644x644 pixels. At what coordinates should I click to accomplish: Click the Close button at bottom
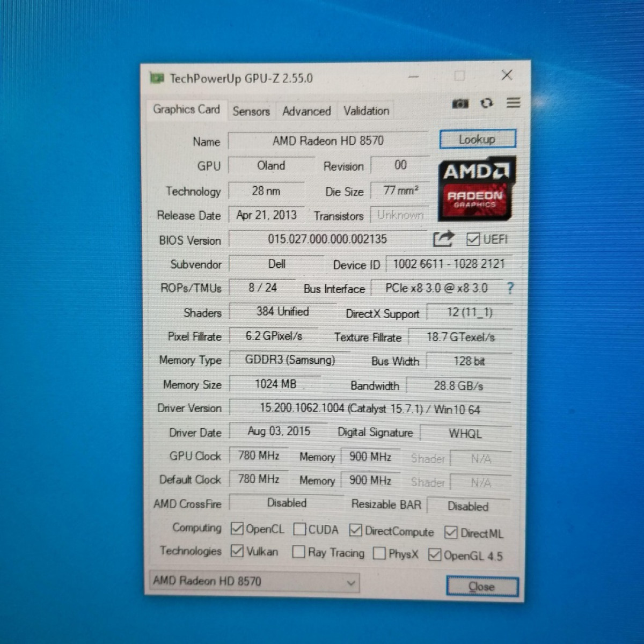click(482, 587)
